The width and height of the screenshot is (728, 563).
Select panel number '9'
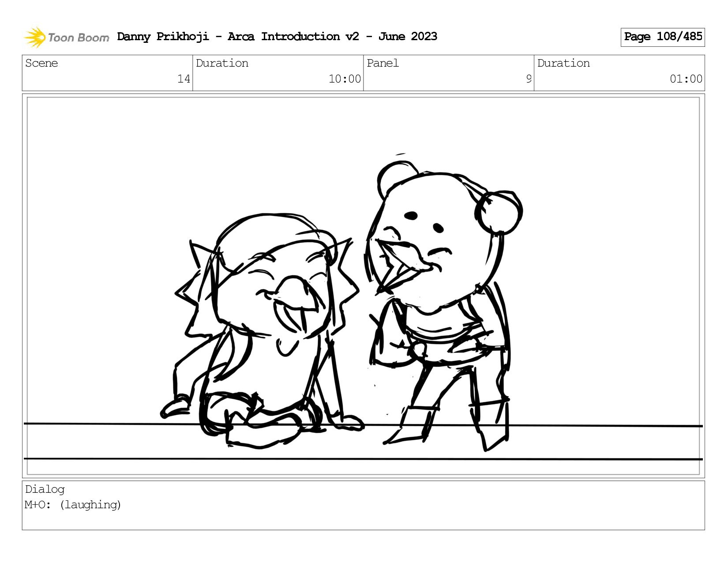[x=529, y=79]
